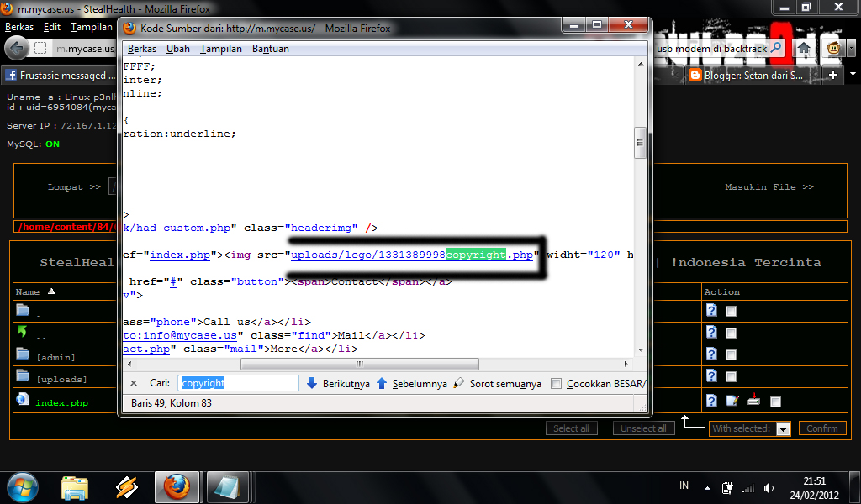This screenshot has height=504, width=861.
Task: Click the 'IN' language indicator in tray
Action: click(x=684, y=486)
